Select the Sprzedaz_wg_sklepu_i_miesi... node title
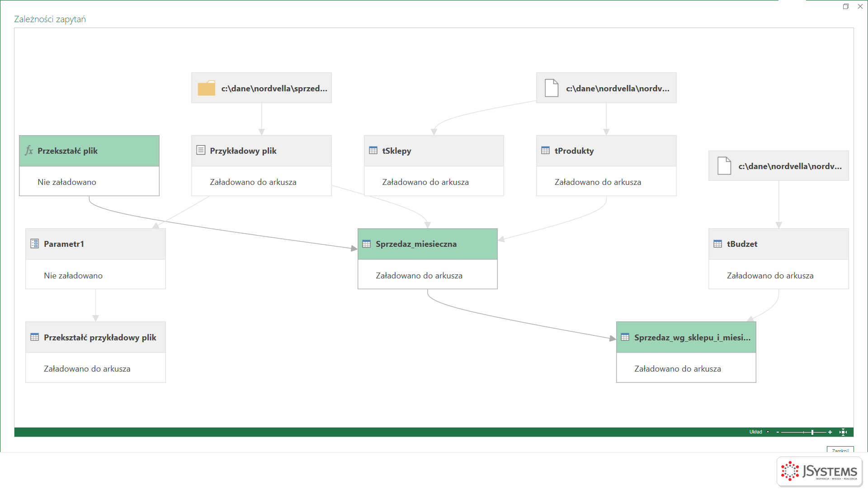 [692, 338]
